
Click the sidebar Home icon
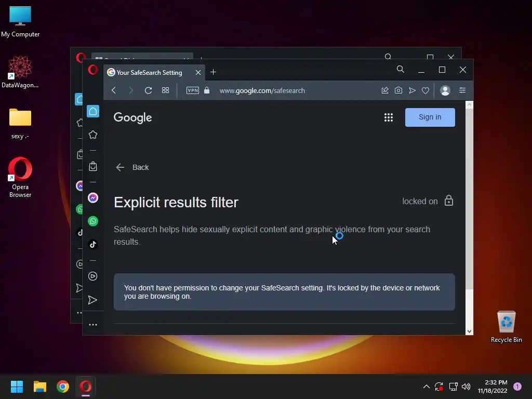point(93,111)
